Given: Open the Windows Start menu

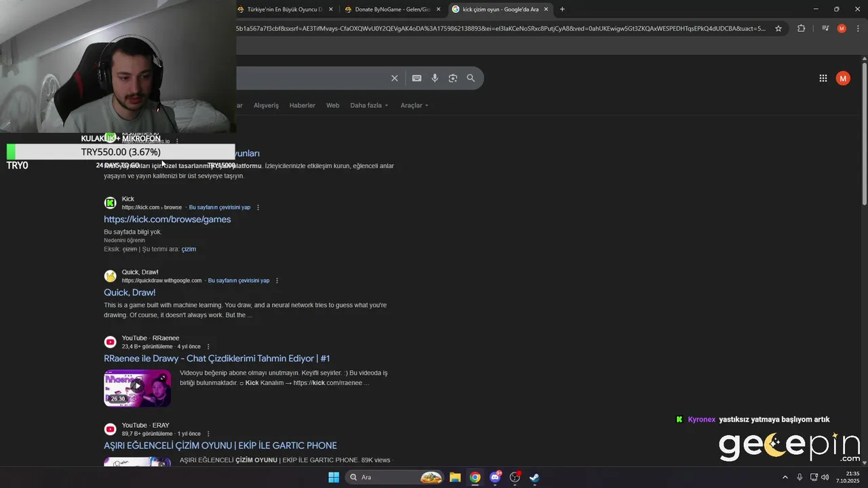Looking at the screenshot, I should [334, 477].
